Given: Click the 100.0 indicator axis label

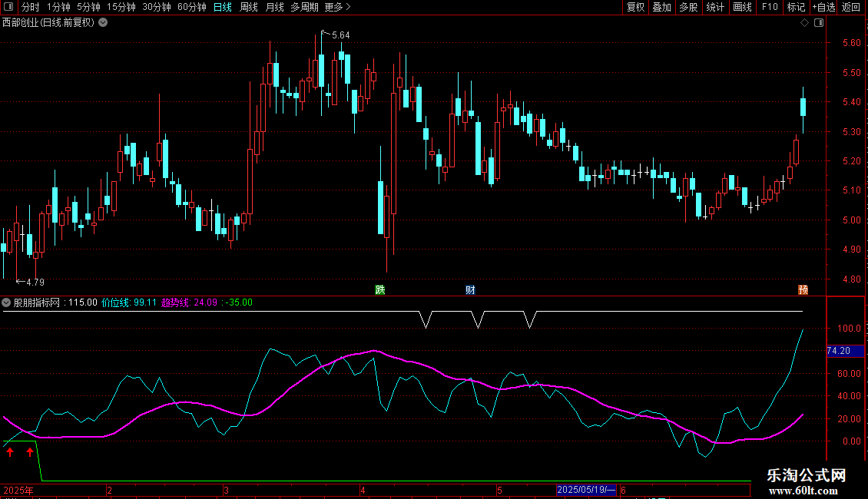Looking at the screenshot, I should click(849, 328).
